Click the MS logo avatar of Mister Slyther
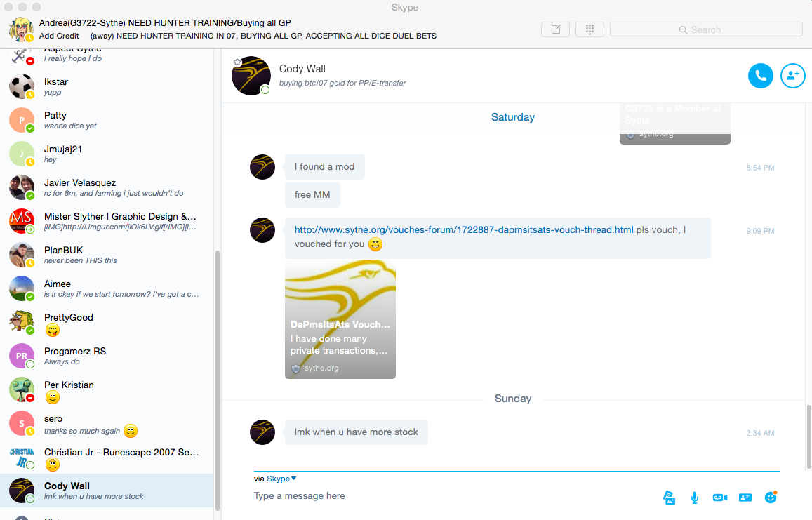The image size is (812, 520). click(x=21, y=221)
